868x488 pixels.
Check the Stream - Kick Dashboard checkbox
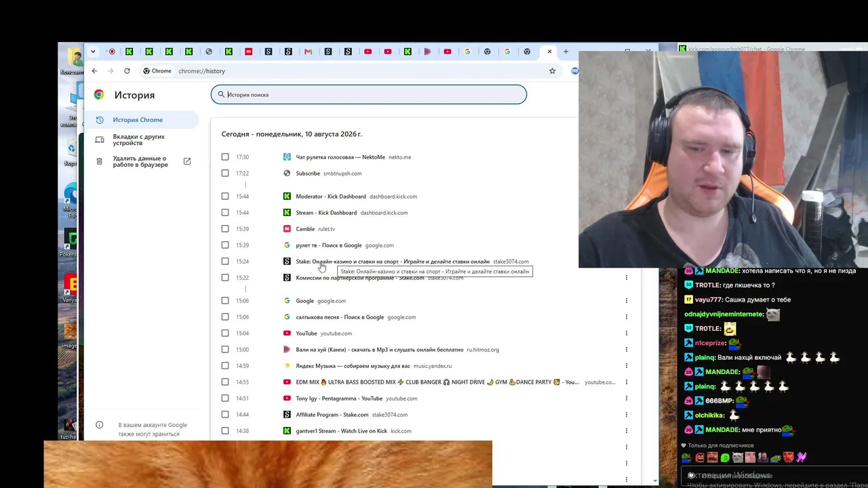(x=225, y=213)
